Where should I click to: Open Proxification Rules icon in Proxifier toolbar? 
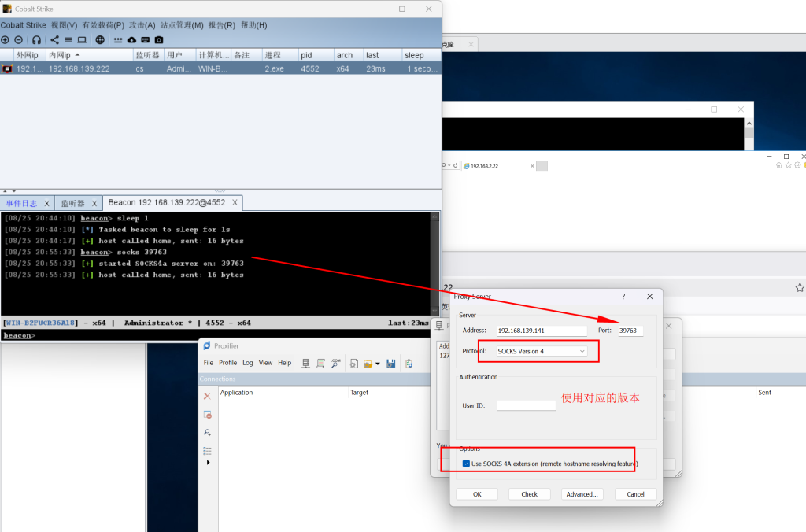pyautogui.click(x=321, y=364)
